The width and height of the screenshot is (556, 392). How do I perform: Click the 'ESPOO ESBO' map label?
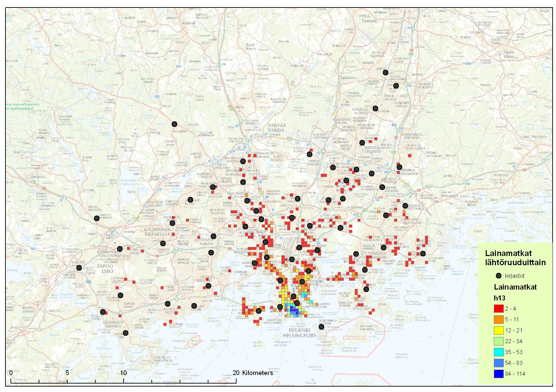(105, 269)
